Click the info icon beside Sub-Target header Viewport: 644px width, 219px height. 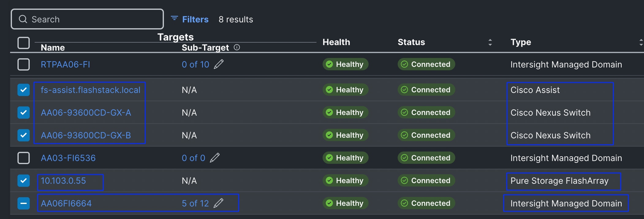coord(237,47)
